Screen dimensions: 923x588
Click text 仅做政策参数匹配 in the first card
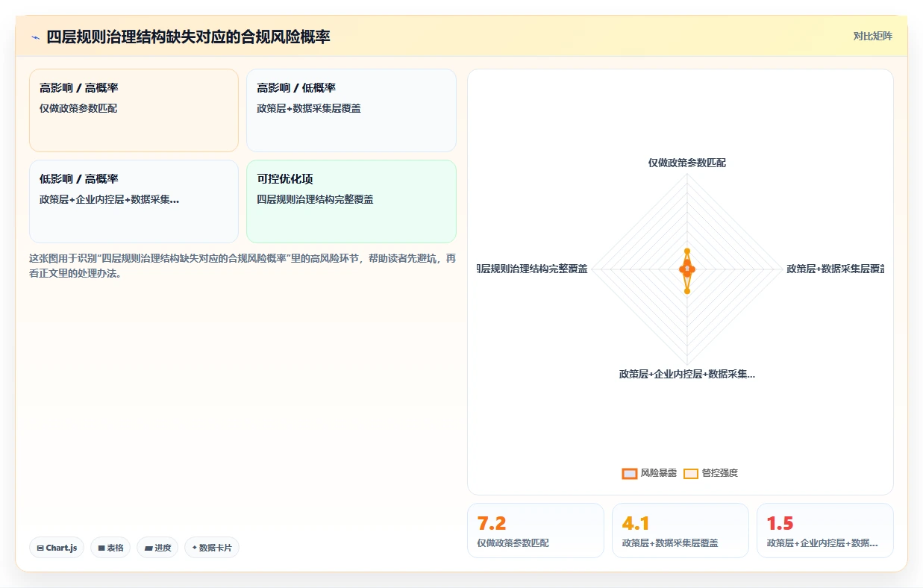[x=78, y=109]
